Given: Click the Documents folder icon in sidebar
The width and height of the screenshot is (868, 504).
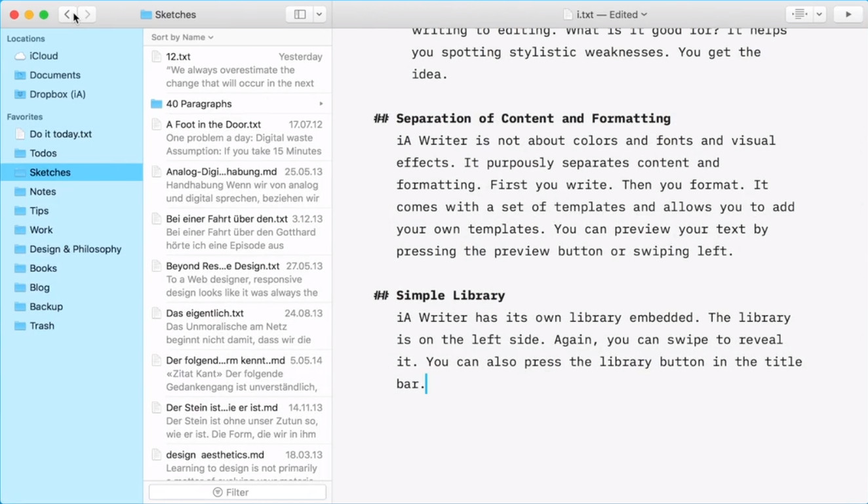Looking at the screenshot, I should coord(20,75).
